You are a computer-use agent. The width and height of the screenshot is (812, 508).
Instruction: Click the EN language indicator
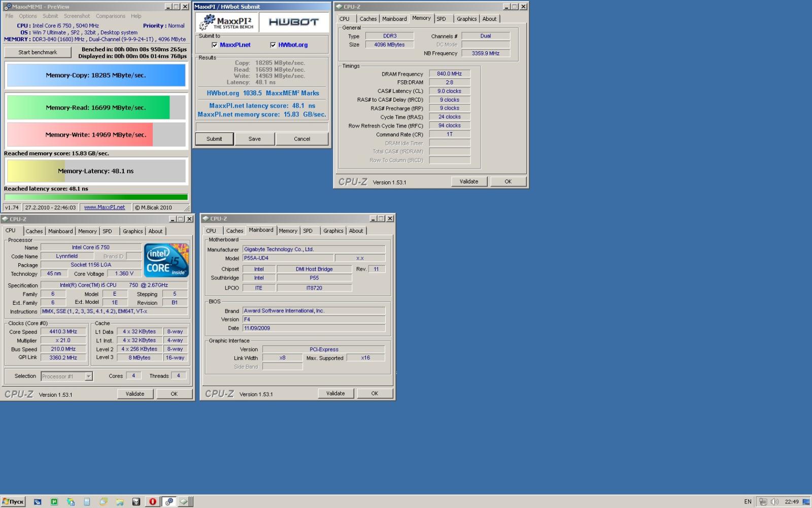(x=748, y=501)
